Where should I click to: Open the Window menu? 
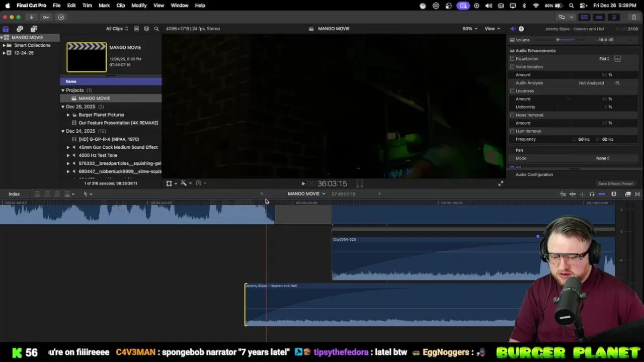[x=180, y=6]
